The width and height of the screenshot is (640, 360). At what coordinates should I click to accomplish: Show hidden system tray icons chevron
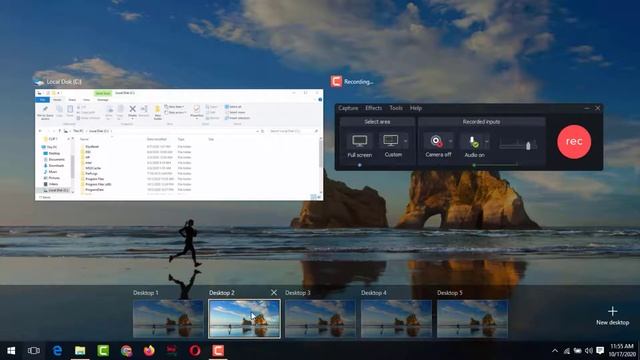pyautogui.click(x=555, y=351)
